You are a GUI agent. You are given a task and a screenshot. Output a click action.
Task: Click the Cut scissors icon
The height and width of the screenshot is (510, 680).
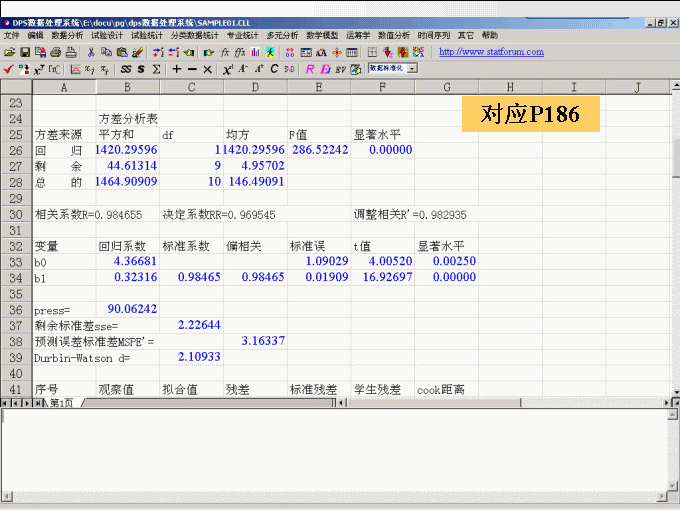[91, 52]
